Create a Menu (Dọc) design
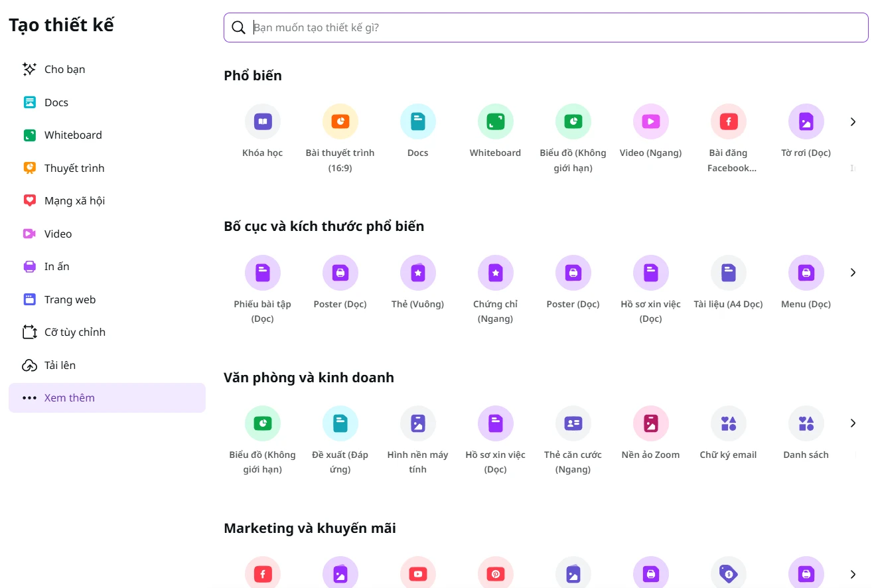The width and height of the screenshot is (872, 588). pos(806,273)
